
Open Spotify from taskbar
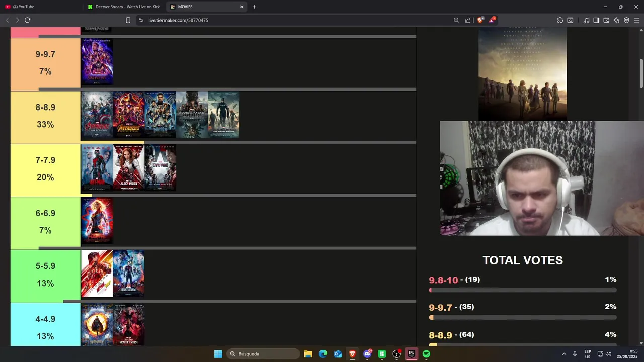pyautogui.click(x=426, y=354)
